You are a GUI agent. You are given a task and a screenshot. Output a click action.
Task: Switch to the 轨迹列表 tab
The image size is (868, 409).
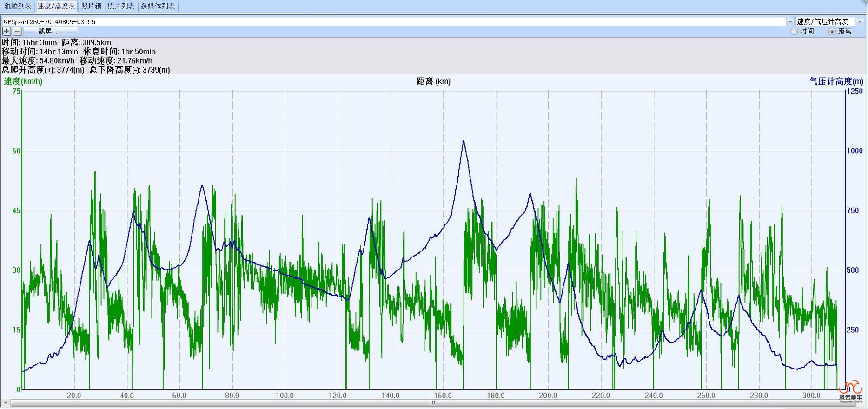pos(18,6)
